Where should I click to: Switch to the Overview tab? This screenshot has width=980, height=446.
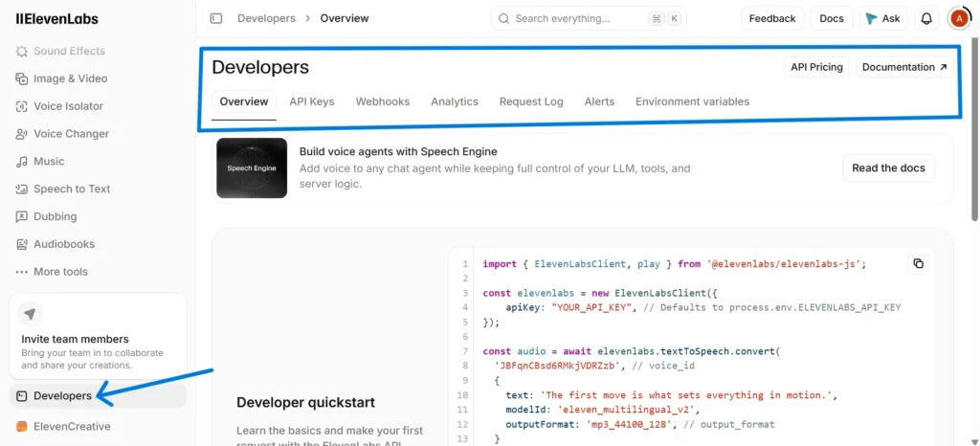tap(244, 101)
